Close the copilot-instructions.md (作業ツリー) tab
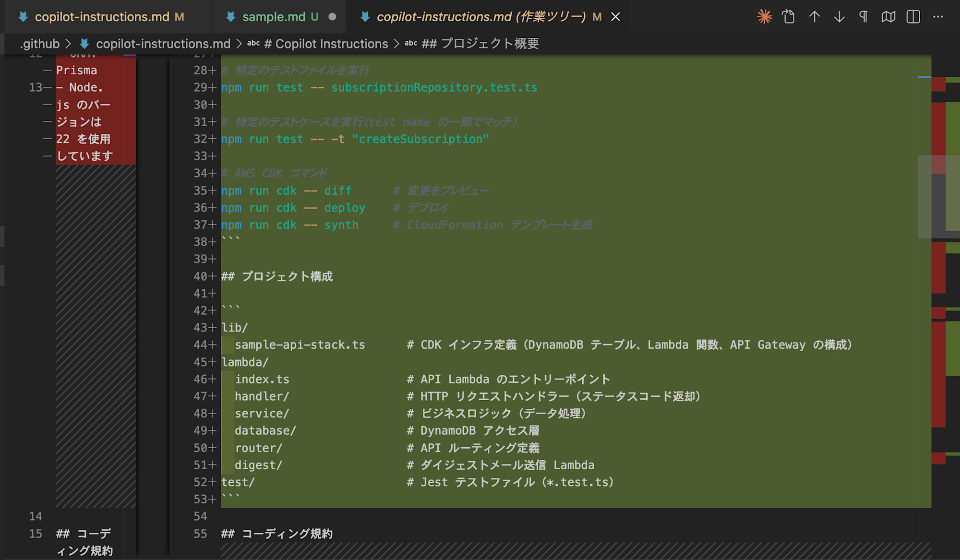Screen dimensions: 960x560 tap(615, 17)
